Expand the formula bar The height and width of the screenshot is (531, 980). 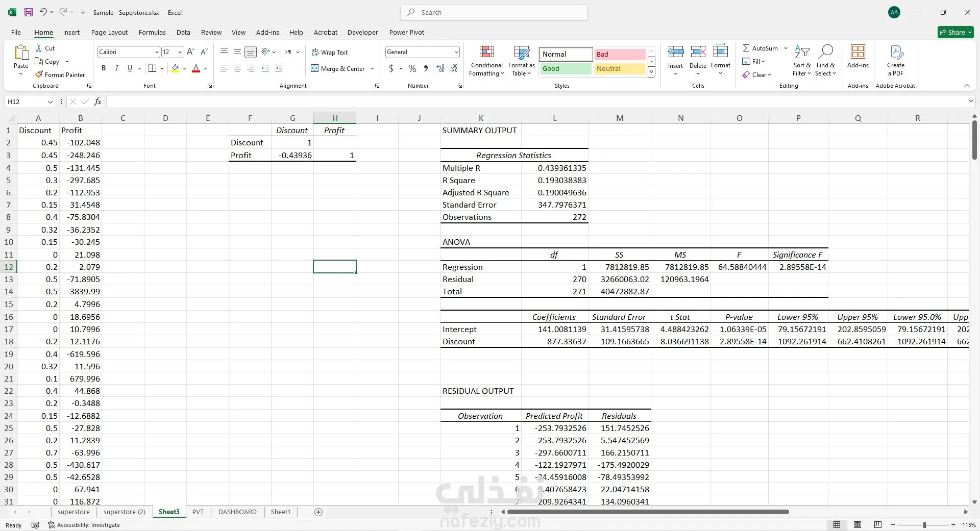click(970, 101)
